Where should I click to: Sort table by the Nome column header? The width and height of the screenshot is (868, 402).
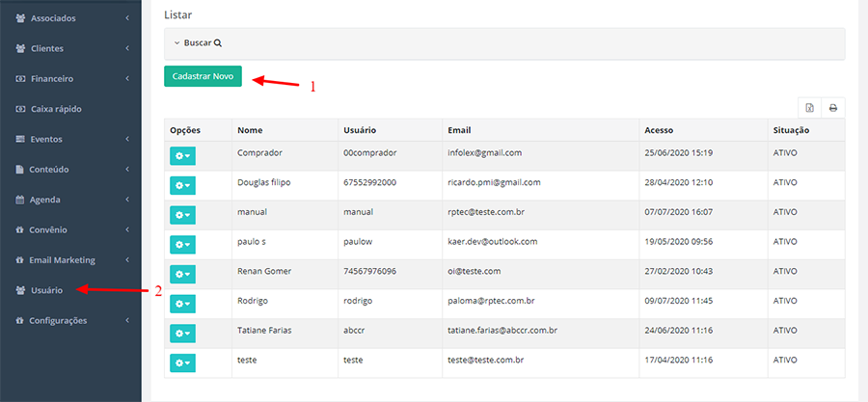(250, 130)
